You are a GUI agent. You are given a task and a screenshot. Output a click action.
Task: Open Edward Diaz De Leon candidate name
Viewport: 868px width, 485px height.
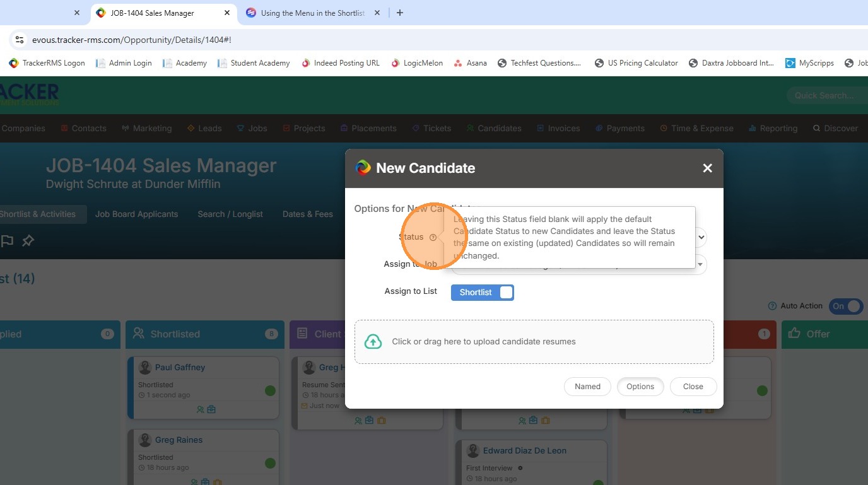(525, 451)
